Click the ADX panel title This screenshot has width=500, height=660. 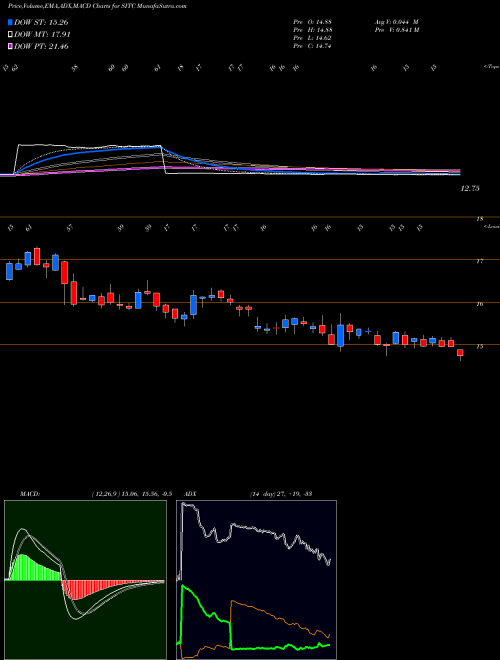pyautogui.click(x=191, y=494)
